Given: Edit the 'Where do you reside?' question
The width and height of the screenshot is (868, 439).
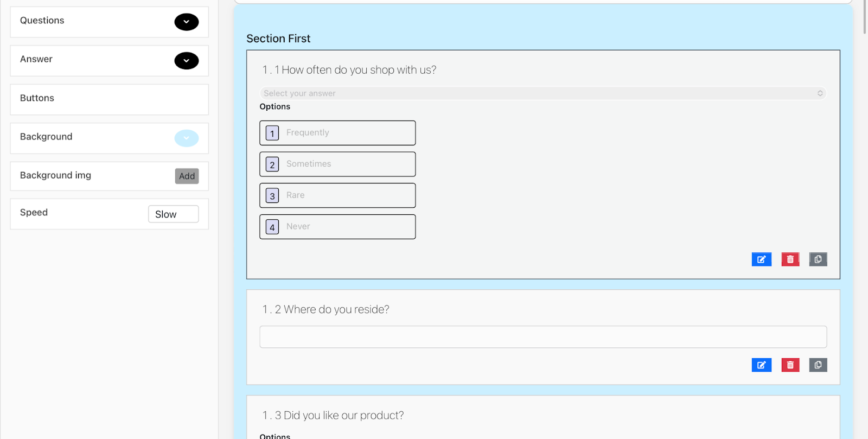Looking at the screenshot, I should pyautogui.click(x=761, y=365).
